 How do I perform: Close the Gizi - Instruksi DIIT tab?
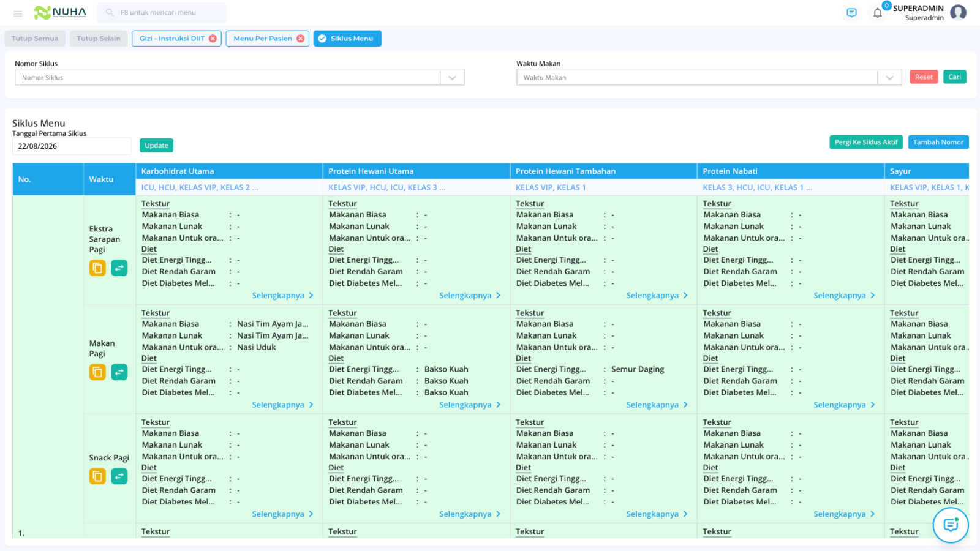click(213, 39)
